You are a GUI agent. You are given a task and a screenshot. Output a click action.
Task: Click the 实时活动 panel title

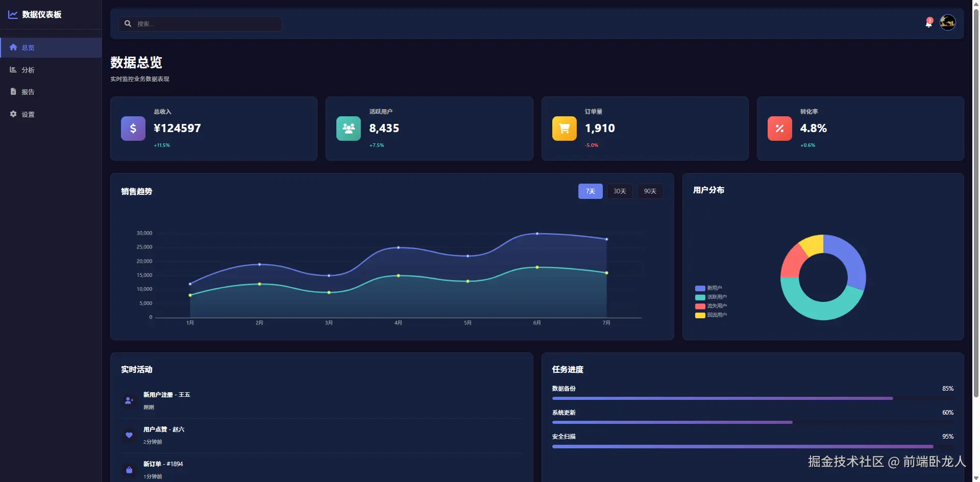coord(137,369)
